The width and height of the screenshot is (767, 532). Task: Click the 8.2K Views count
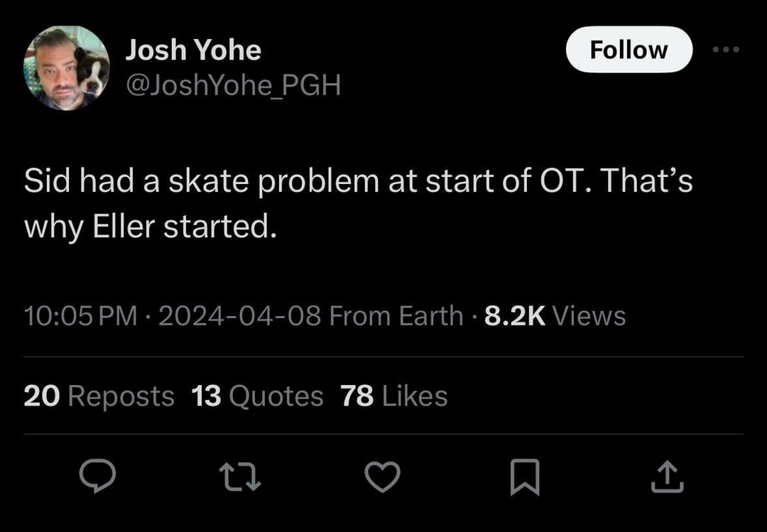555,315
